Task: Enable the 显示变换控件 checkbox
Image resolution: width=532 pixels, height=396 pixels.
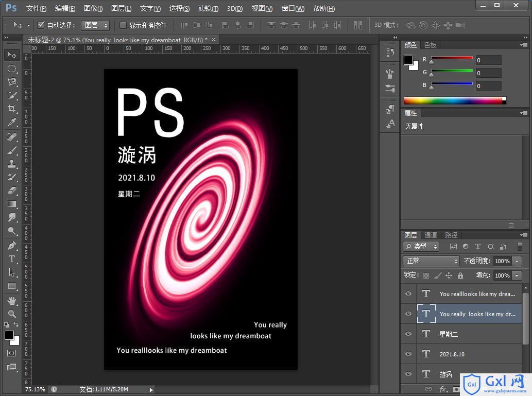Action: pyautogui.click(x=123, y=25)
